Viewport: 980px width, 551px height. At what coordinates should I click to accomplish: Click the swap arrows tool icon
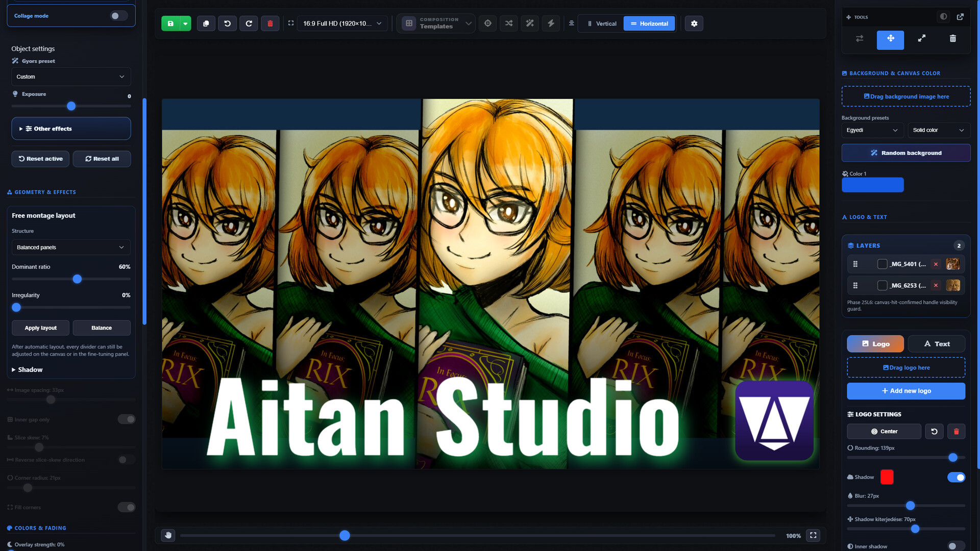click(x=860, y=39)
